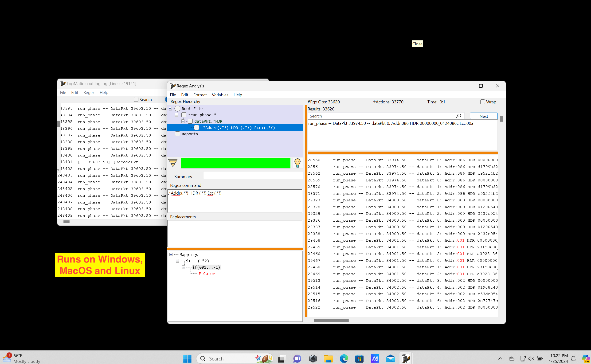
Task: Click the Close tooltip button
Action: click(417, 44)
